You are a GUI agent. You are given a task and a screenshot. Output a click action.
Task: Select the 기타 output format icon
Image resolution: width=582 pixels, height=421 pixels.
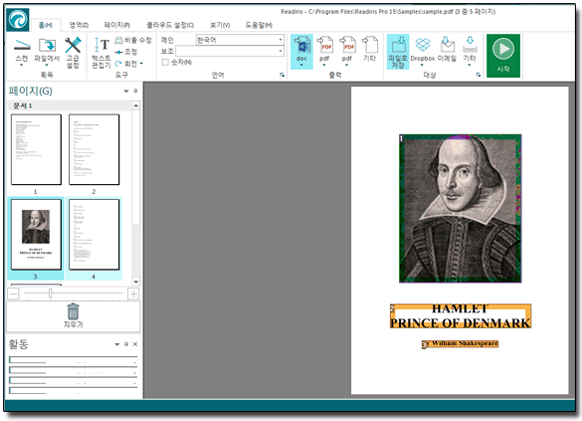tap(370, 45)
